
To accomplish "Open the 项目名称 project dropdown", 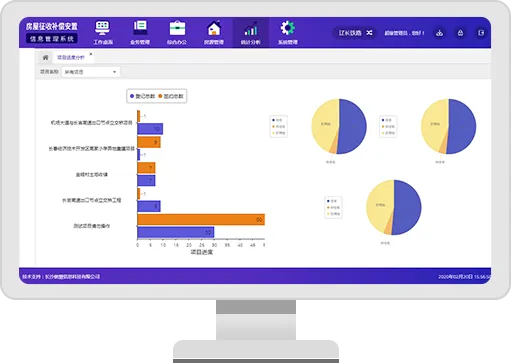I will coord(91,72).
